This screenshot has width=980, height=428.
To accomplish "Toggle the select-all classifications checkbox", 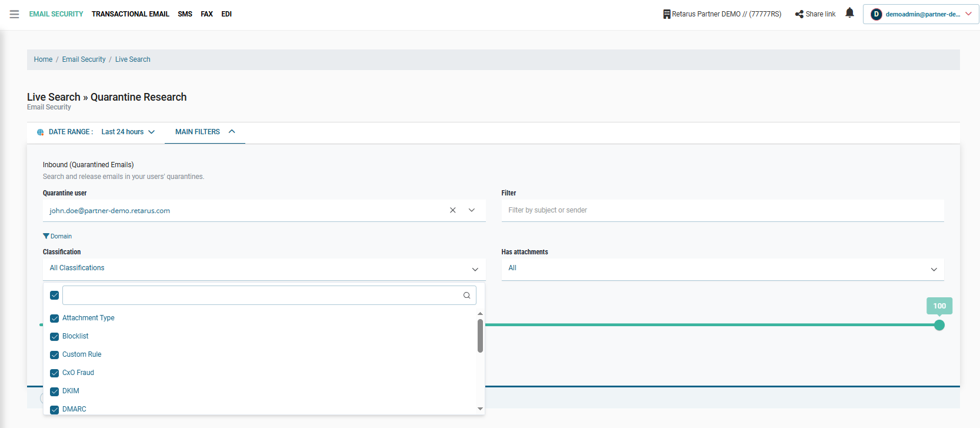I will [x=55, y=296].
